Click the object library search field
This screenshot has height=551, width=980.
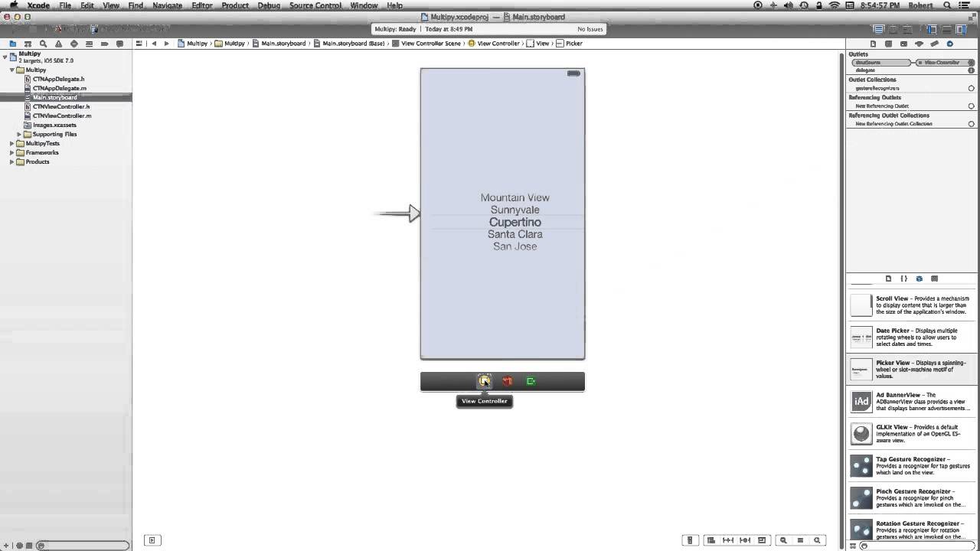click(917, 546)
